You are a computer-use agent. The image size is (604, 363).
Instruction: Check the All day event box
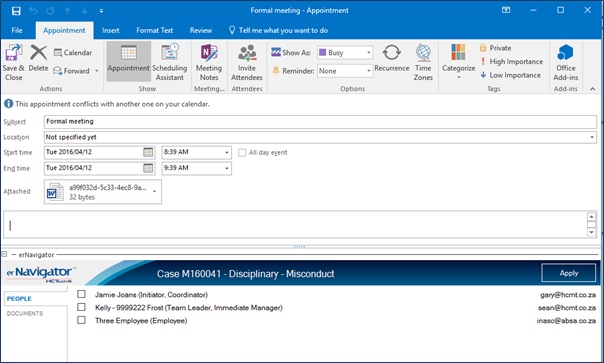coord(242,153)
